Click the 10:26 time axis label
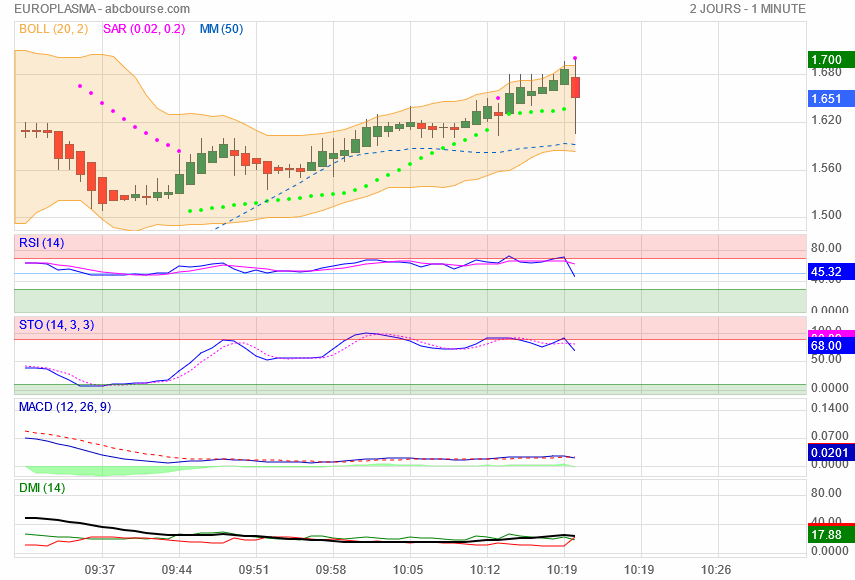855x580 pixels. coord(716,570)
